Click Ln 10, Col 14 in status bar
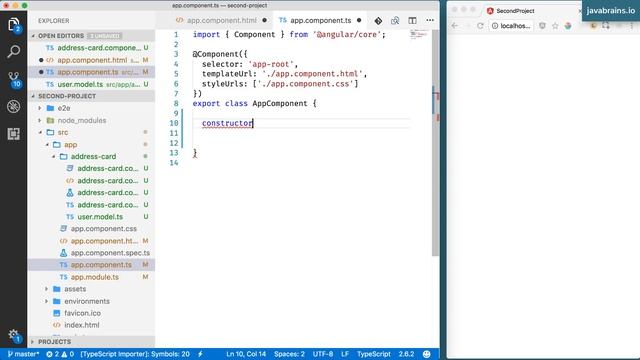This screenshot has width=640, height=360. coord(246,354)
